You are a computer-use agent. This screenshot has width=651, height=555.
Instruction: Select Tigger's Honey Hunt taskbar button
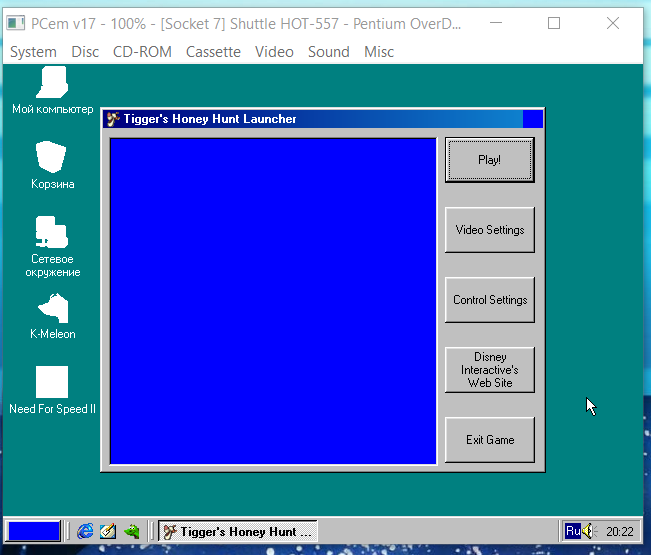coord(238,531)
